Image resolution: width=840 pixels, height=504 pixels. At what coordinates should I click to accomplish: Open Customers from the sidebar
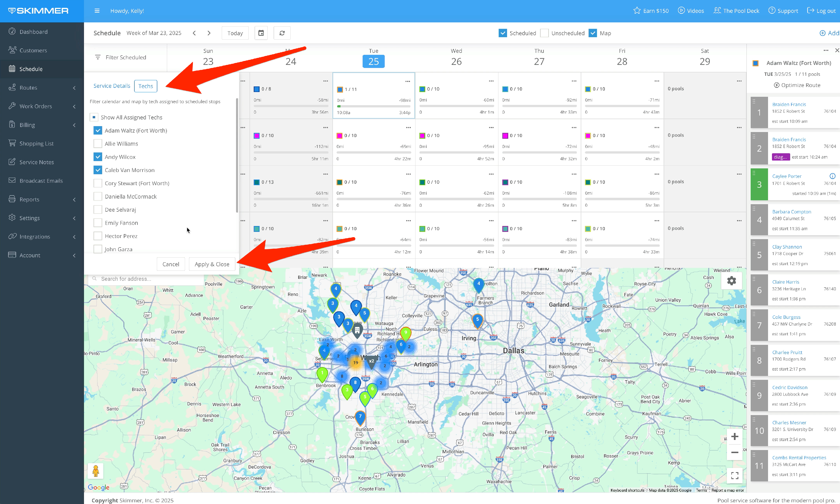click(x=33, y=50)
